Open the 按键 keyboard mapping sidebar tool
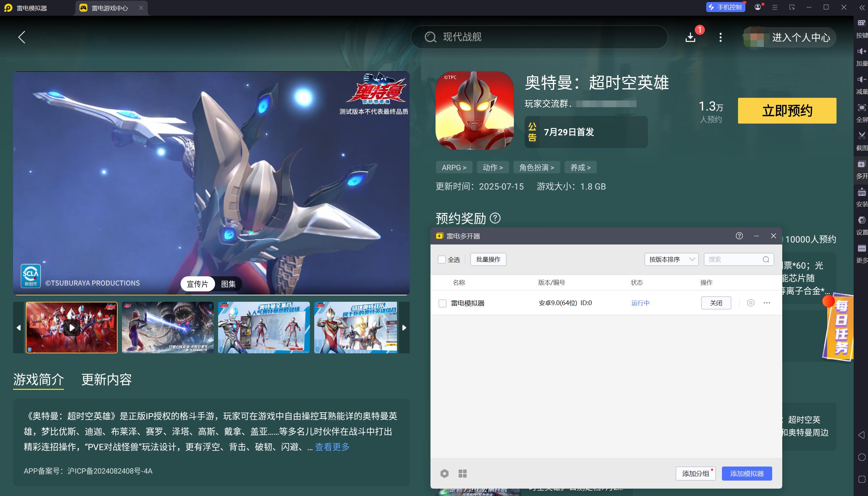Image resolution: width=868 pixels, height=496 pixels. [x=862, y=28]
